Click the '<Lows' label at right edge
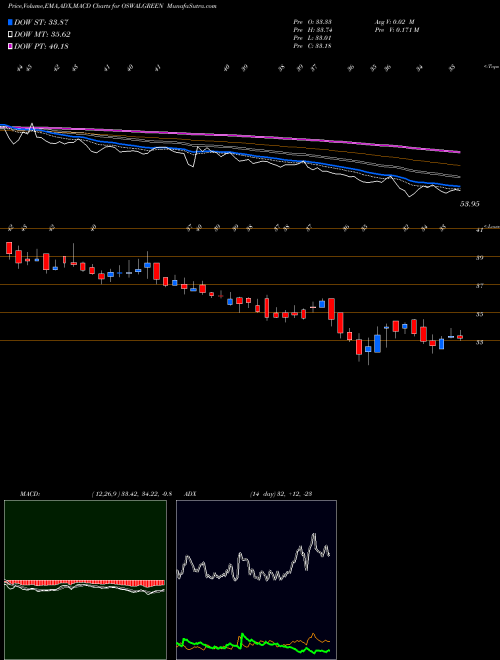The width and height of the screenshot is (500, 660). tap(492, 226)
